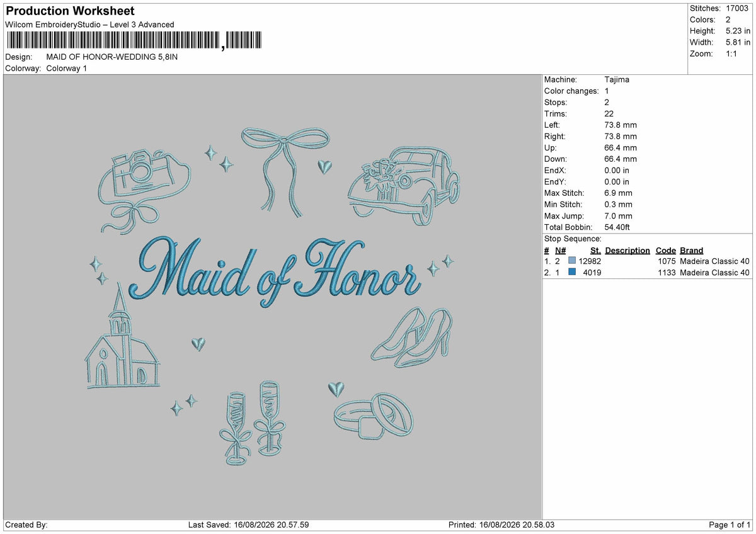Click the 'Code' column header
Screen dimensions: 756x534
tap(666, 250)
